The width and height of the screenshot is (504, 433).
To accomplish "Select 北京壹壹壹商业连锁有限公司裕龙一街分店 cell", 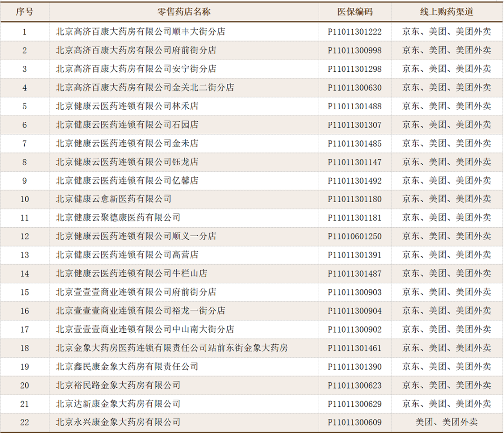I will coord(140,311).
